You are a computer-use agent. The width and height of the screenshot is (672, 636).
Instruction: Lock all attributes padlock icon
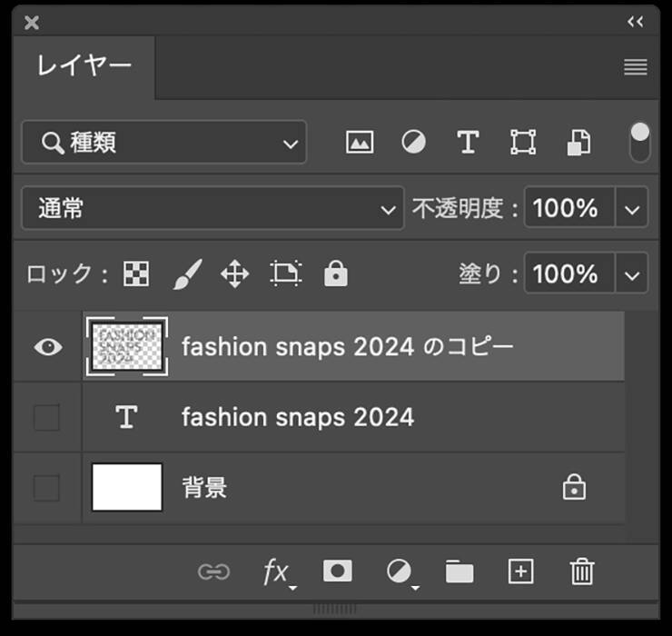point(336,273)
